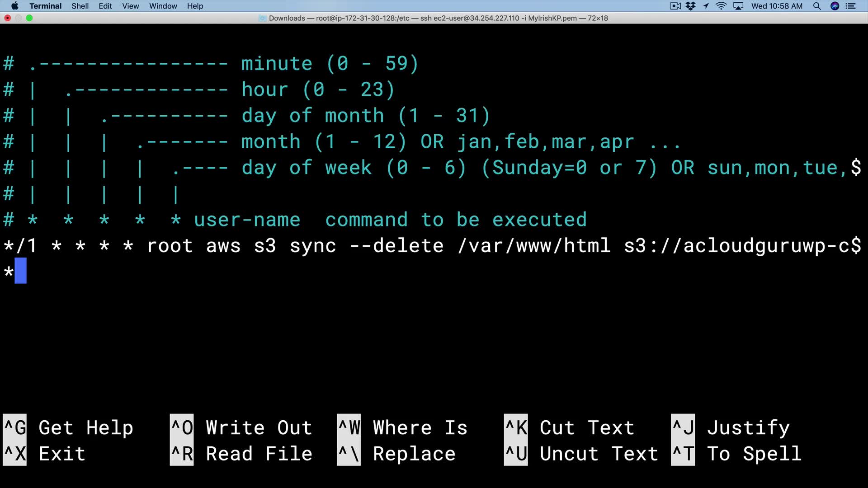Open the Wi-Fi status icon
Image resolution: width=868 pixels, height=488 pixels.
click(x=721, y=6)
